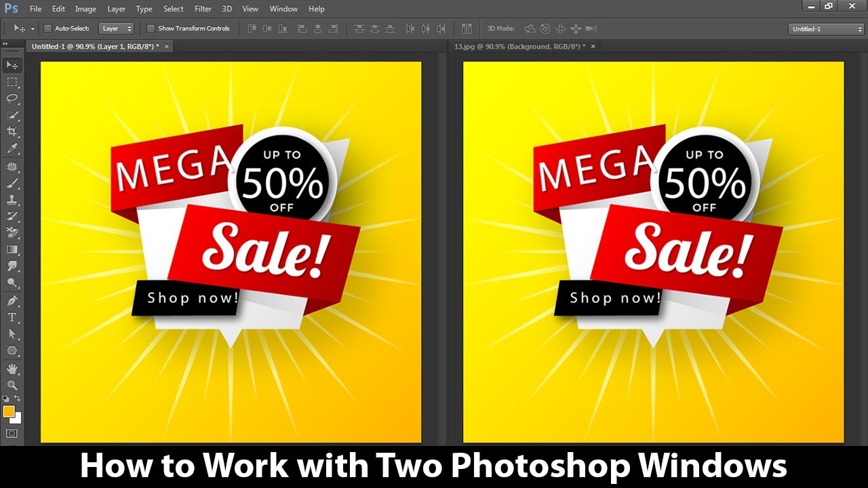Viewport: 868px width, 488px height.
Task: Choose 3D Roll mode icon
Action: pos(545,28)
